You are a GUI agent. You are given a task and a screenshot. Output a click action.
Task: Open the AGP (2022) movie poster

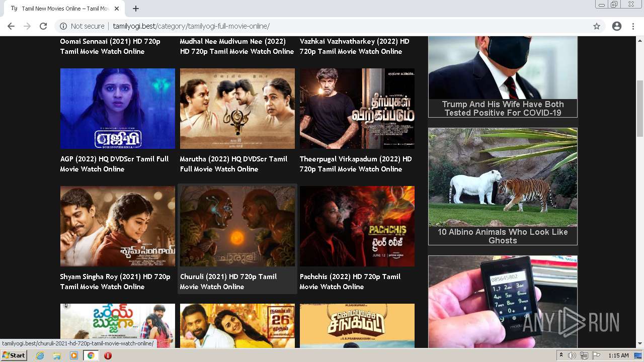(x=118, y=109)
